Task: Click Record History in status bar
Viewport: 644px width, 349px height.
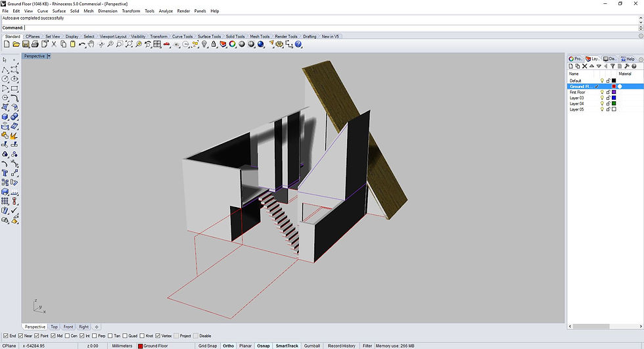Action: click(341, 346)
